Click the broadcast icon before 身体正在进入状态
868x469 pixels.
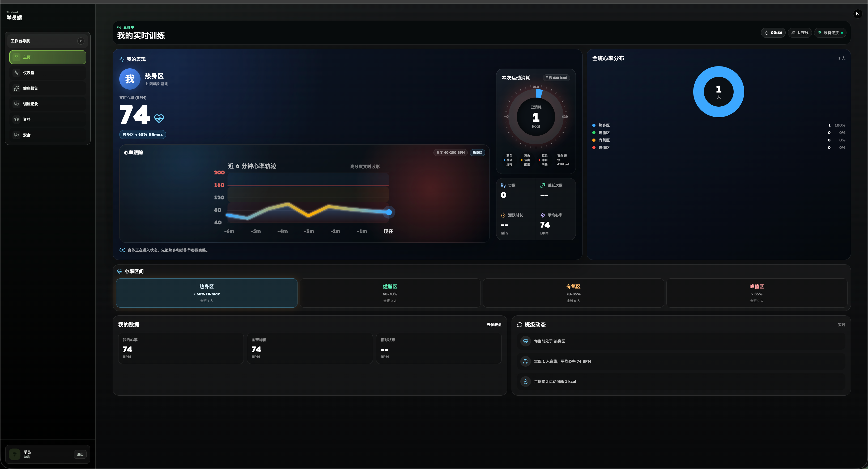[x=122, y=250]
